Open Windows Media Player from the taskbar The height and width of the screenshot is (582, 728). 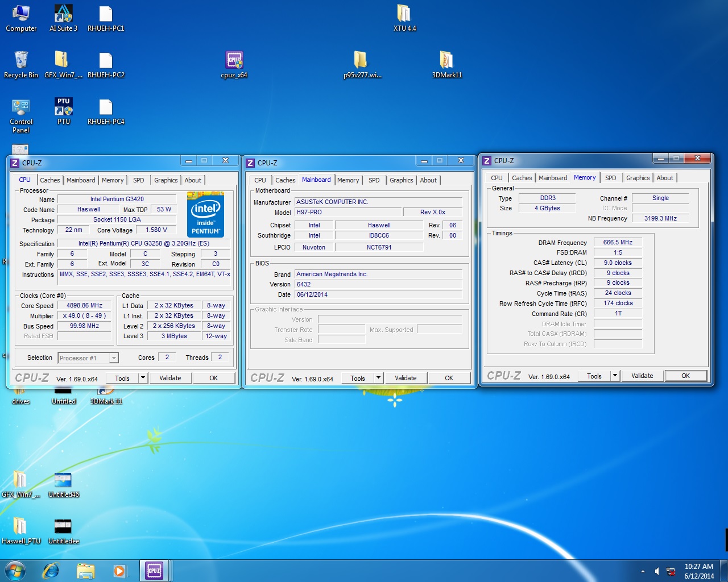tap(119, 571)
